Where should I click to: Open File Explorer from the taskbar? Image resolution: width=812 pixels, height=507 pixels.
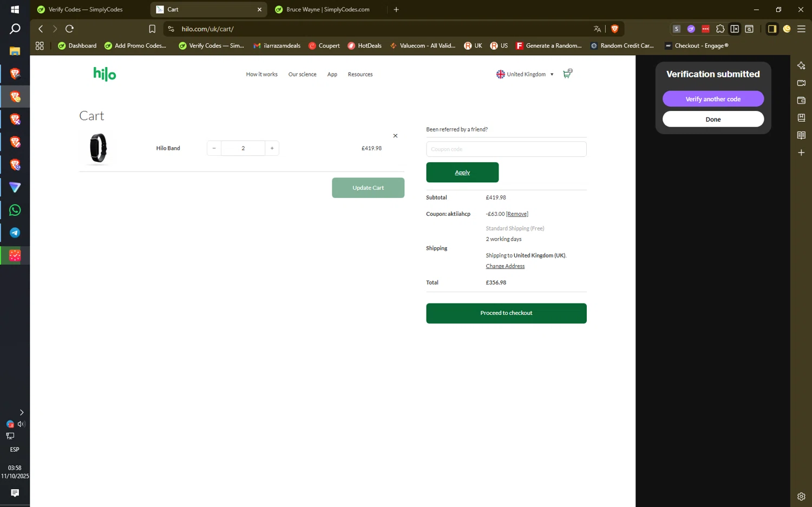(x=15, y=51)
